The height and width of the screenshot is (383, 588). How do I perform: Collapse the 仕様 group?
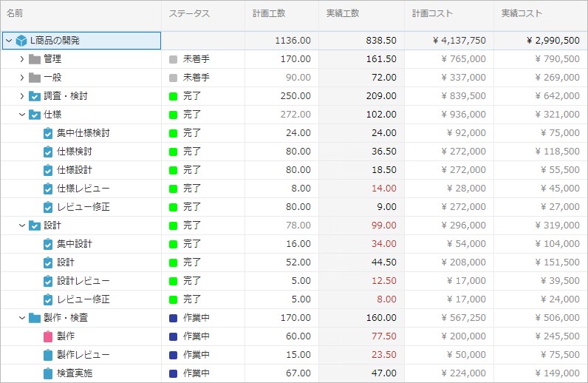[x=22, y=115]
